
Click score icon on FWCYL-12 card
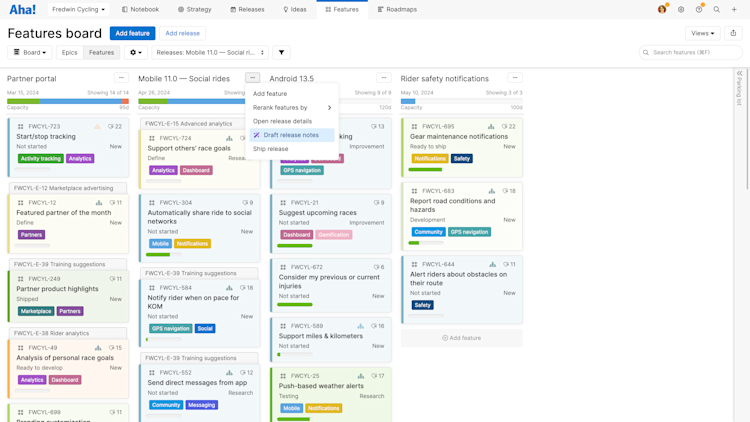click(99, 203)
